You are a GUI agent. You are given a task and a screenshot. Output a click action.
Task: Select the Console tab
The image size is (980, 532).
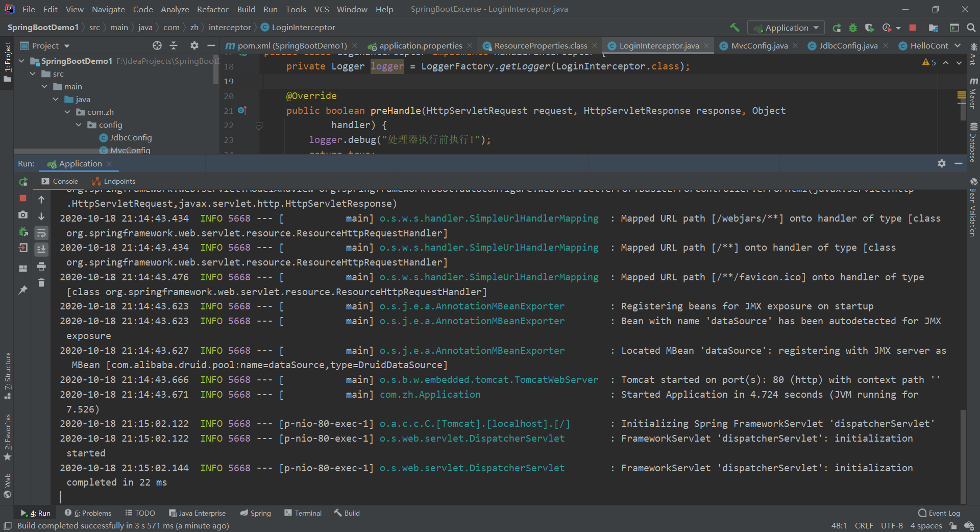[60, 181]
